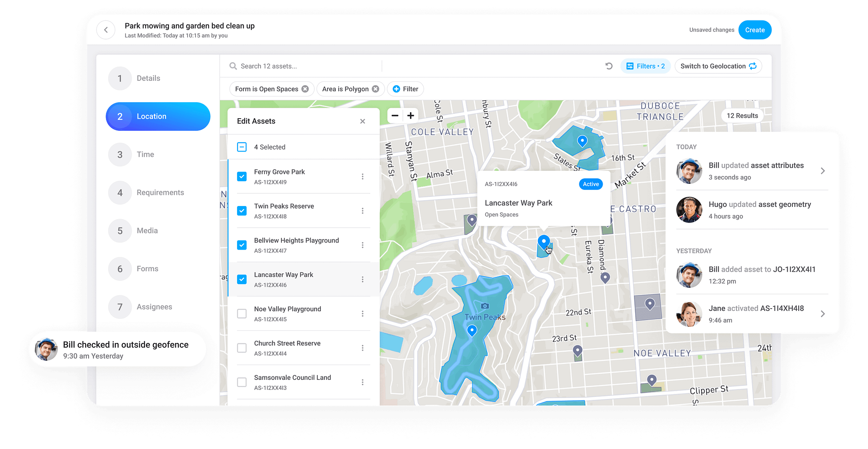Check Church Street Reserve
Viewport: 868px width, 449px height.
[x=242, y=348]
